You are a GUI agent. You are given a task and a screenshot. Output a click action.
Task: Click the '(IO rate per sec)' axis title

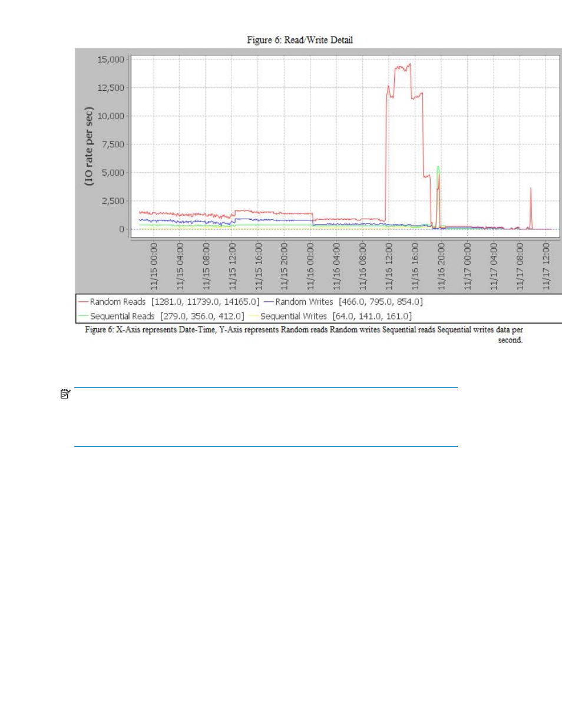(x=89, y=147)
